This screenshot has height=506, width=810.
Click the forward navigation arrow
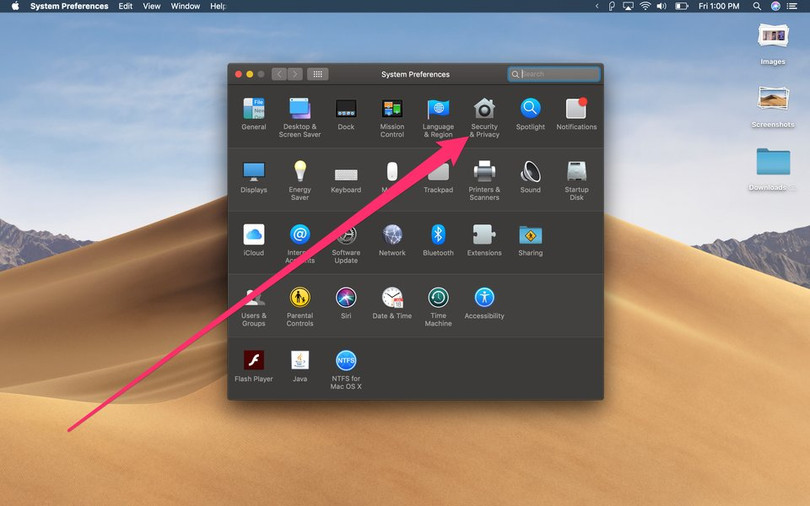294,74
